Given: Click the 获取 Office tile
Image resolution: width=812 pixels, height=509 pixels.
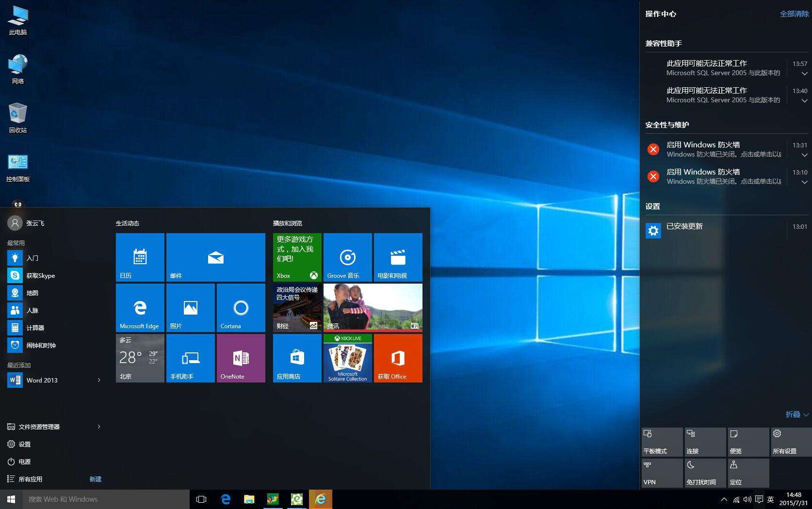Looking at the screenshot, I should pos(398,358).
